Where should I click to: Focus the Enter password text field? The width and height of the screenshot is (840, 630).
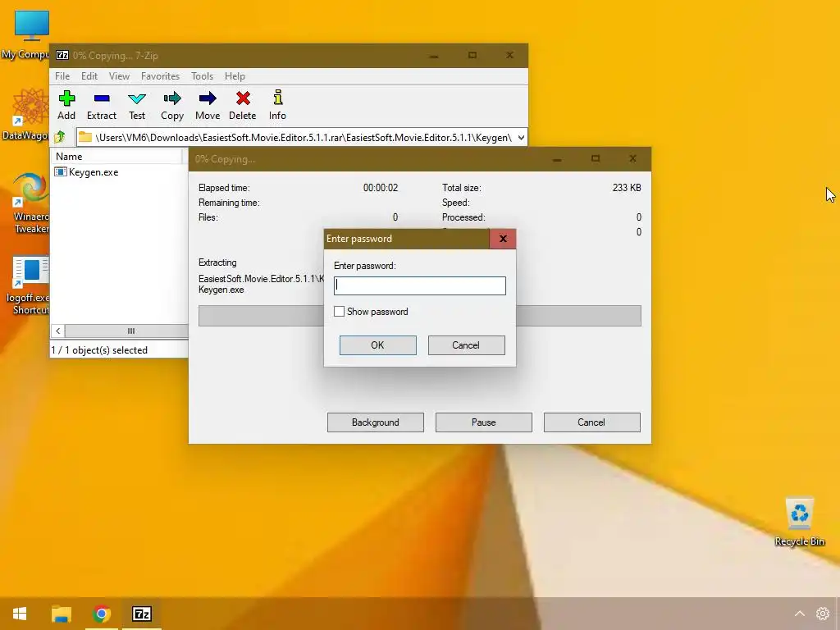click(419, 285)
